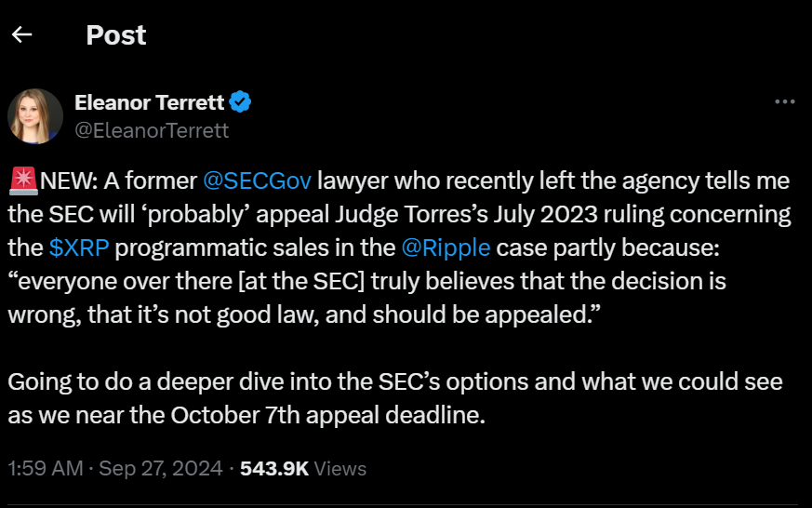
Task: View the 543.9K Views count
Action: (274, 468)
